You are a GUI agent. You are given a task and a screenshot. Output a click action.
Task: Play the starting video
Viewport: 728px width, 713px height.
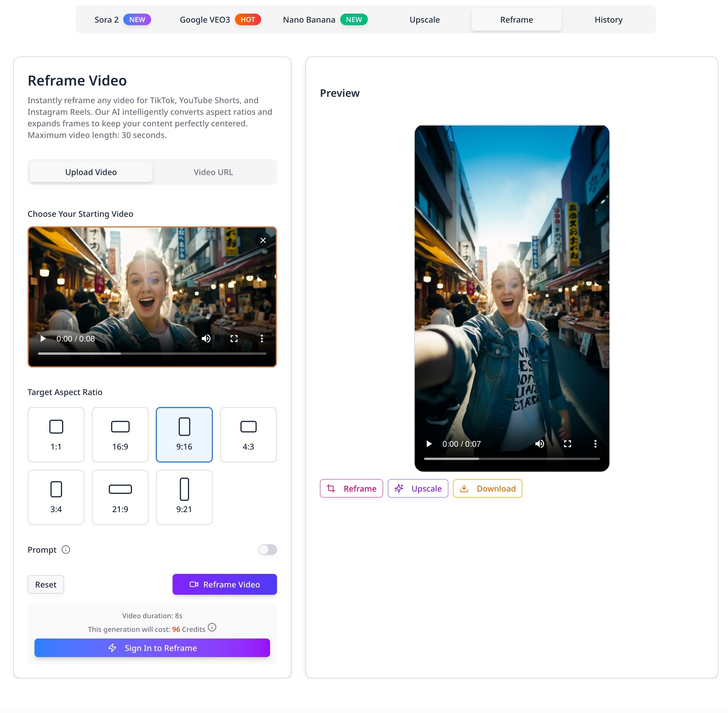tap(43, 339)
